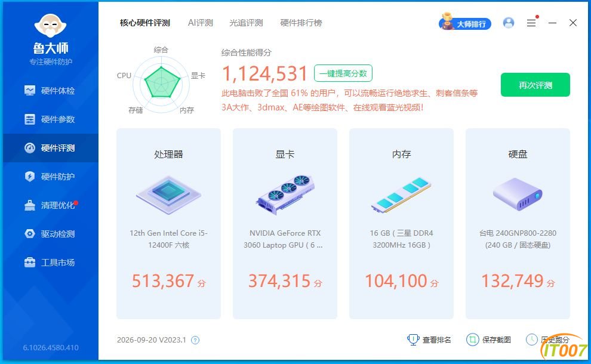Click the 综合性能得分 heading

tap(246, 53)
